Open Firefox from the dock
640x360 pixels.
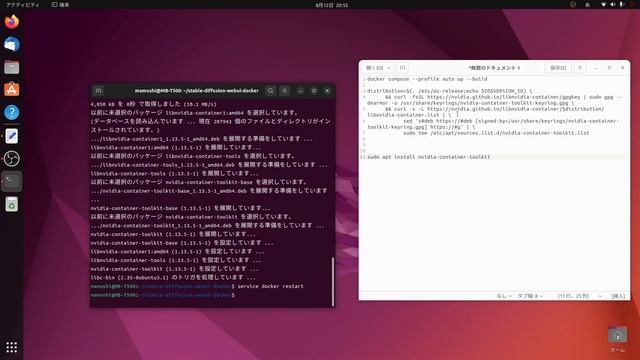pos(11,22)
